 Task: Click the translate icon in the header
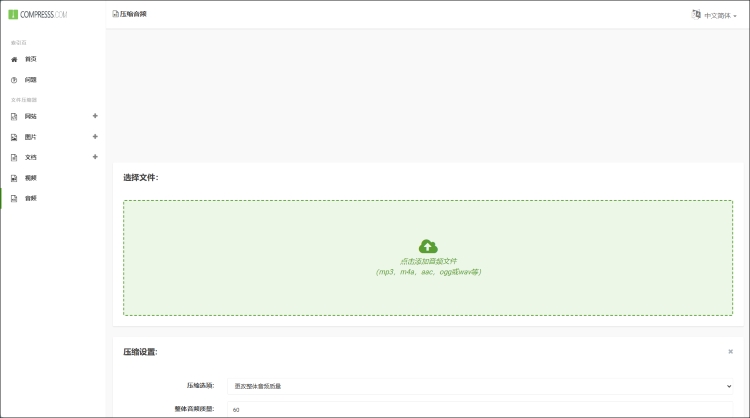tap(696, 15)
